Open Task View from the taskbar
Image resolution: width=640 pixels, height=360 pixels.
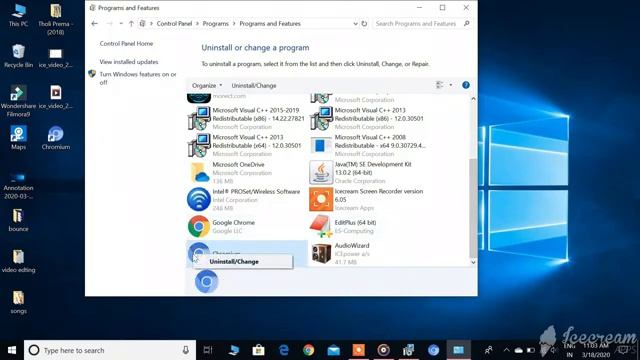[x=208, y=350]
